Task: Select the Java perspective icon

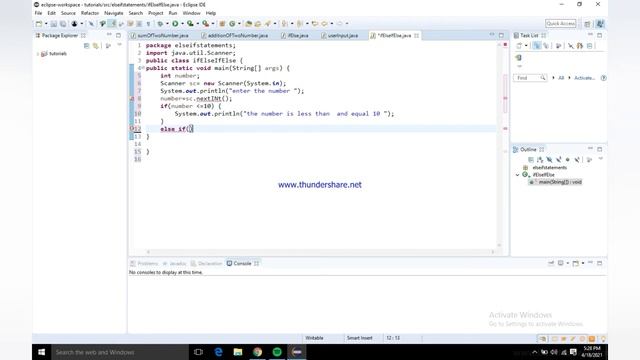Action: coord(600,24)
